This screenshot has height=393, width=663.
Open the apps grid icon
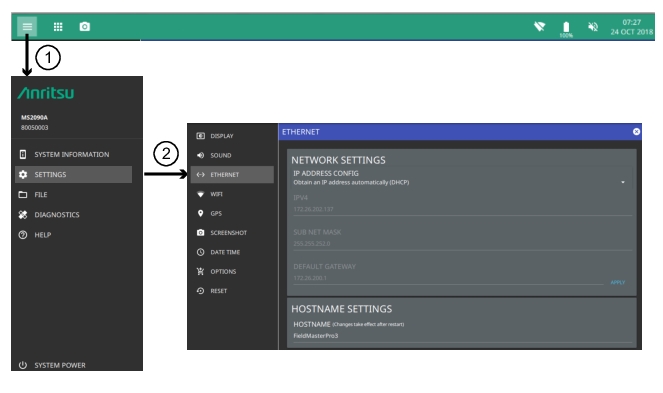click(x=58, y=27)
